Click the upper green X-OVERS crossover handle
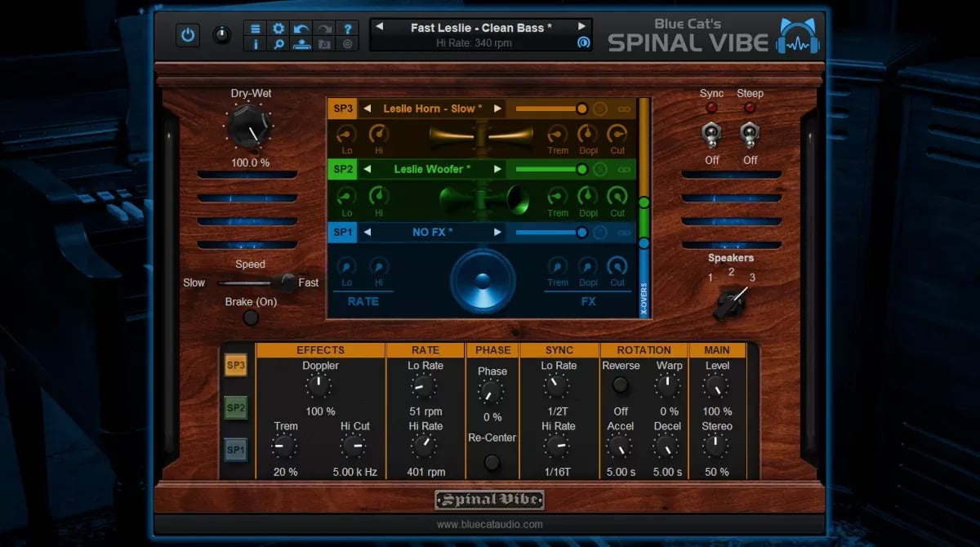This screenshot has width=980, height=547. tap(644, 202)
